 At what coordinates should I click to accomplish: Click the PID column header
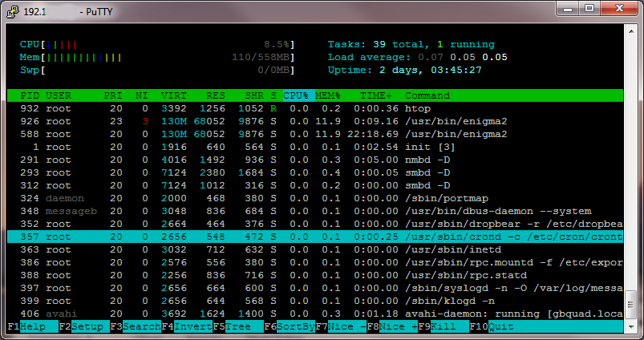point(29,95)
